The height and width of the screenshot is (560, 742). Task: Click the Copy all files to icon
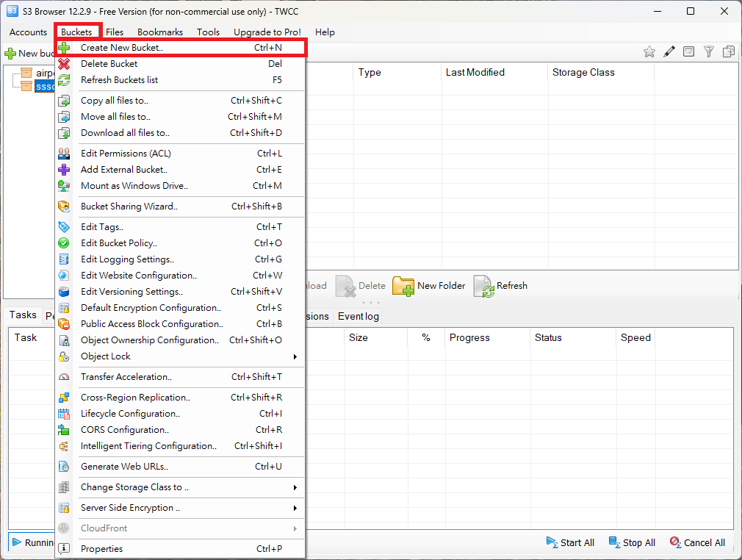tap(64, 101)
